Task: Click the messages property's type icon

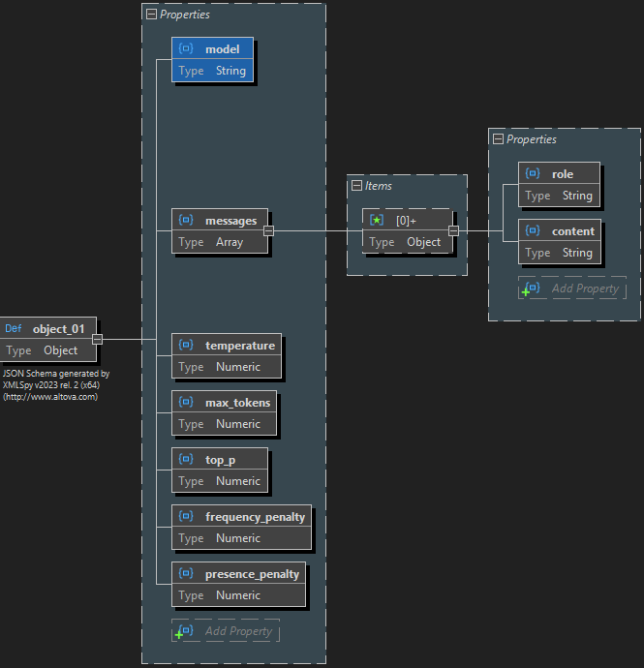Action: pos(186,221)
